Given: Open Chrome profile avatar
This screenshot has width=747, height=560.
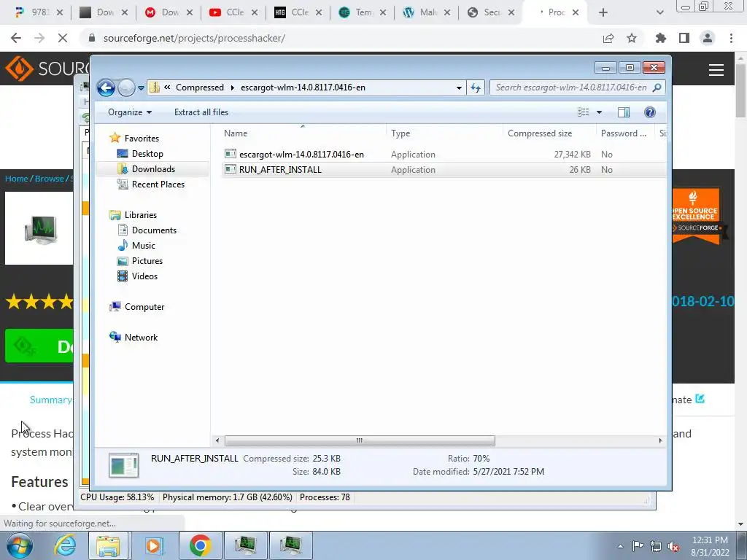Looking at the screenshot, I should 708,38.
